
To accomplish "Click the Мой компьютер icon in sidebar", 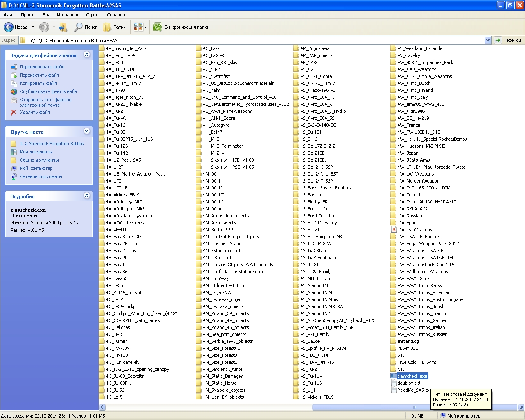I will point(14,168).
